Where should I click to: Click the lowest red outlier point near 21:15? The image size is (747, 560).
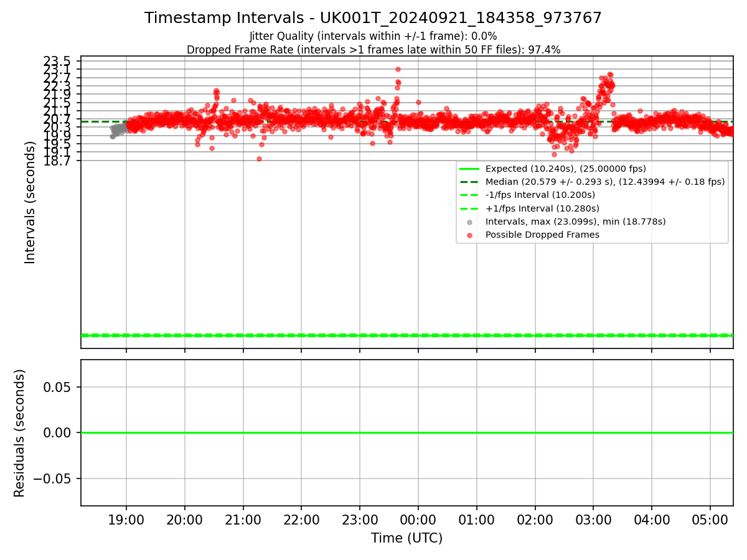[x=259, y=159]
